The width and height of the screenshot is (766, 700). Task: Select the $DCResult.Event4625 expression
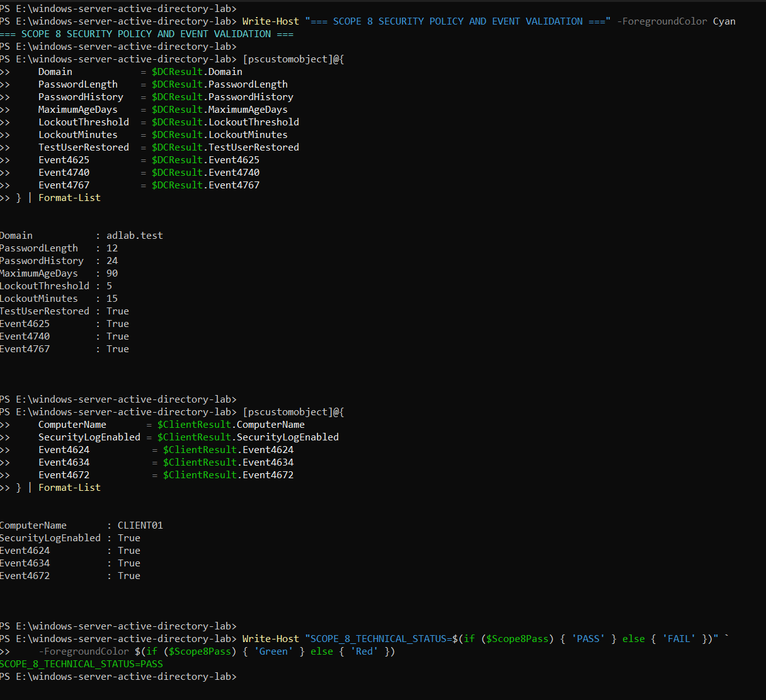pyautogui.click(x=205, y=160)
